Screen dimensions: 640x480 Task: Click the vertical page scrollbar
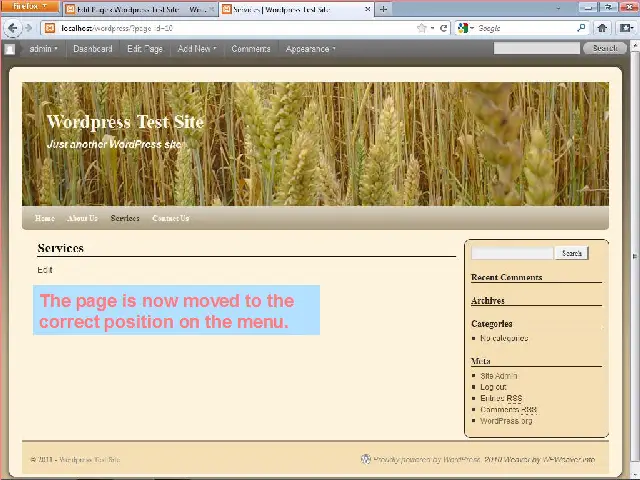[635, 257]
